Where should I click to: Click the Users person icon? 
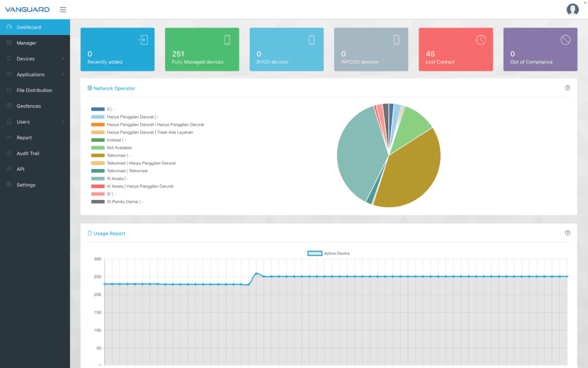tap(9, 122)
